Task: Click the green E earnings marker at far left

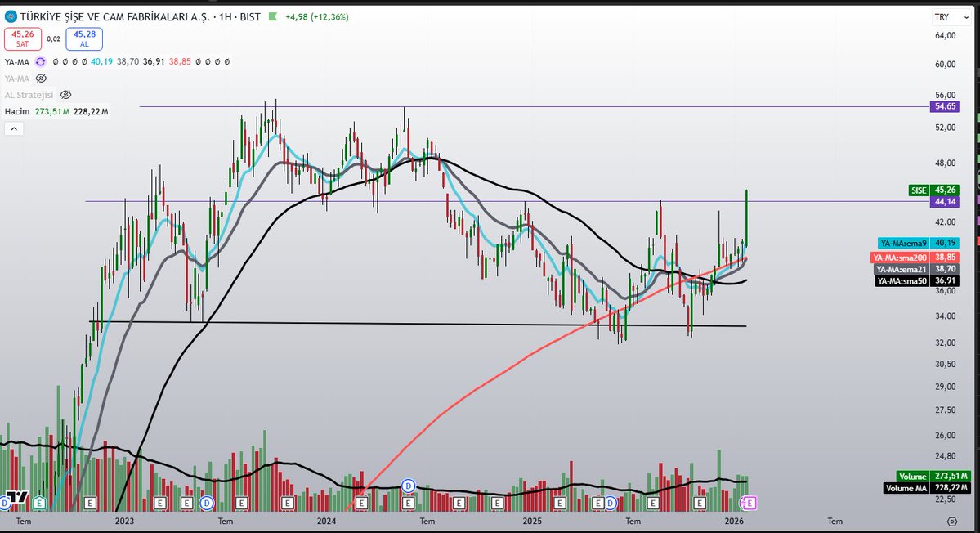Action: tap(39, 503)
